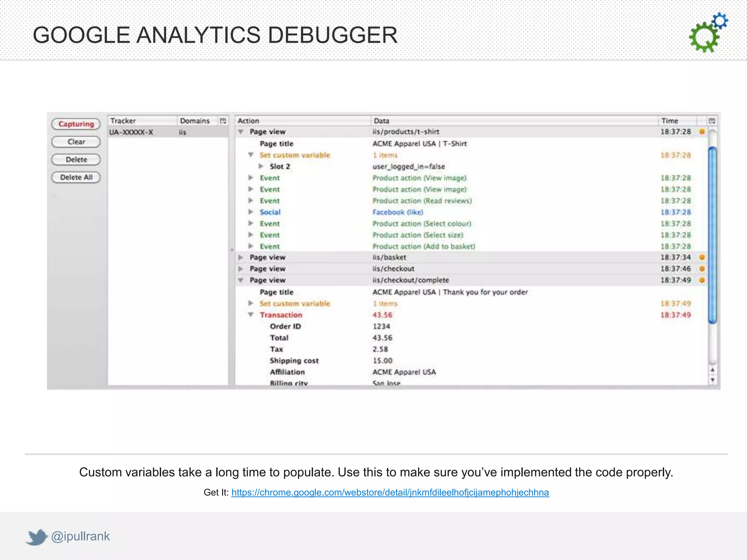
Task: Expand the Event Read reviews row
Action: click(x=251, y=201)
